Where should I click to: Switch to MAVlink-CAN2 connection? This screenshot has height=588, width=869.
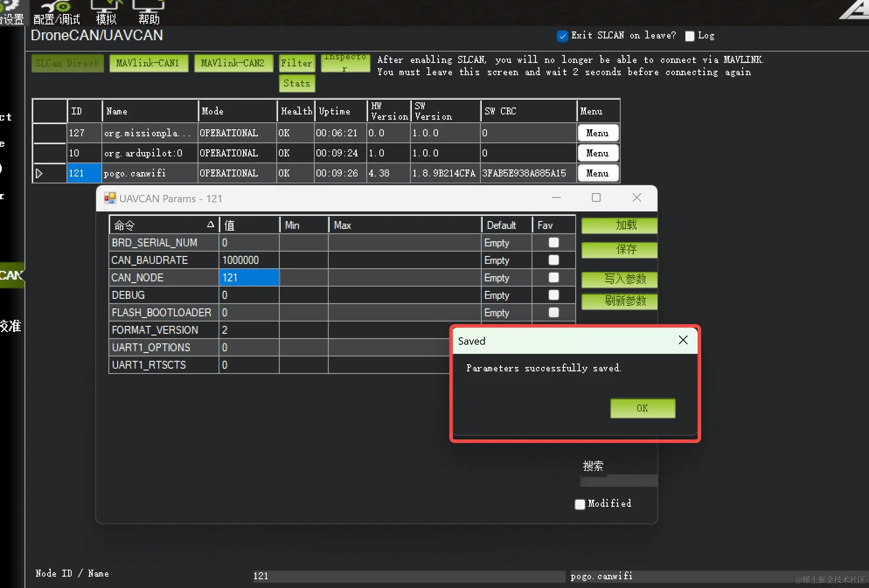[x=233, y=63]
